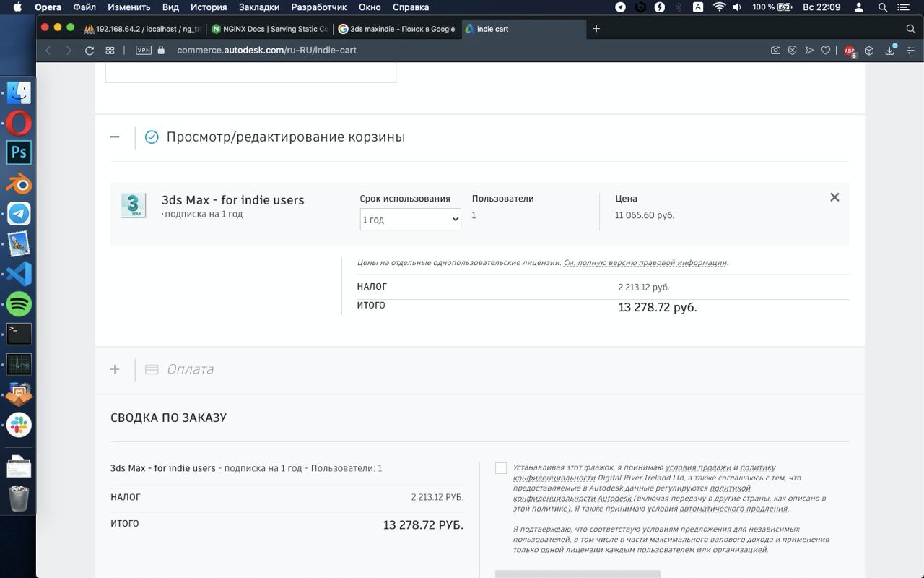The width and height of the screenshot is (924, 578).
Task: Open the Adblock Plus extension
Action: (x=850, y=51)
